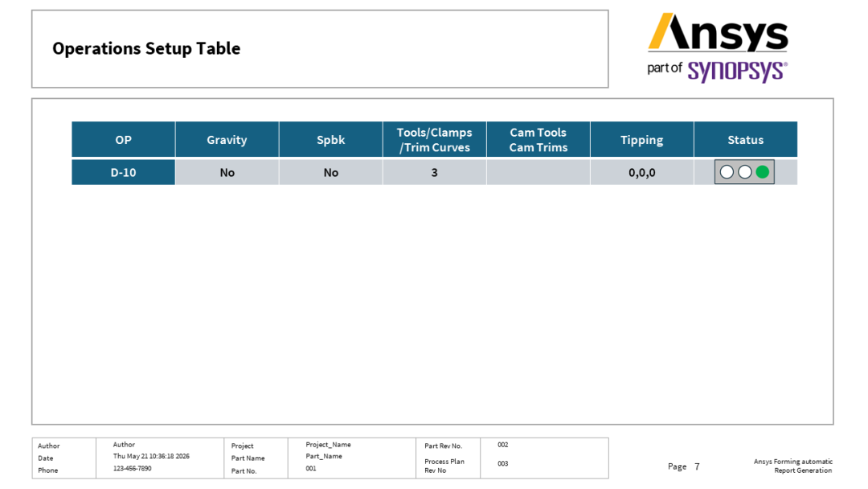Click the Tipping value 0,0,0
The image size is (868, 489).
click(641, 172)
